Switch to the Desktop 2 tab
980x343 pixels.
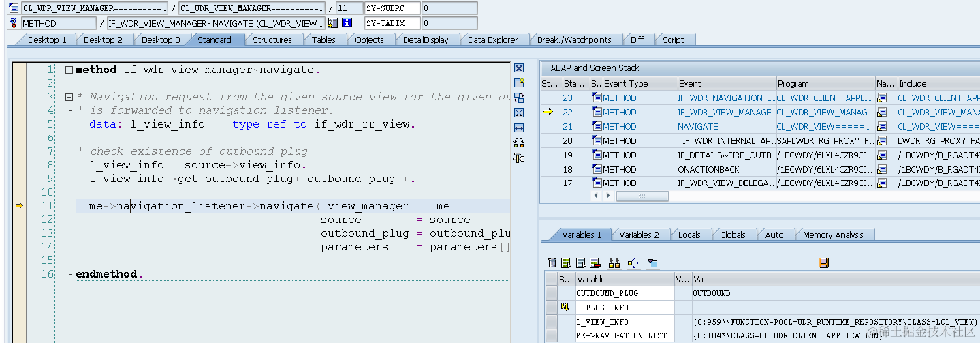click(103, 40)
